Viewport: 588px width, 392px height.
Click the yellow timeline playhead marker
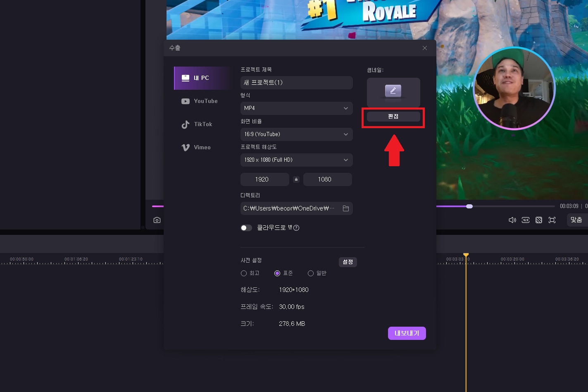[x=466, y=255]
